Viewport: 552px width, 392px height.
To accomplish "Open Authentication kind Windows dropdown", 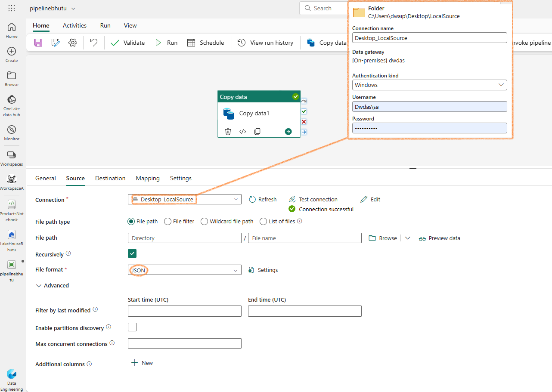I will pyautogui.click(x=429, y=85).
